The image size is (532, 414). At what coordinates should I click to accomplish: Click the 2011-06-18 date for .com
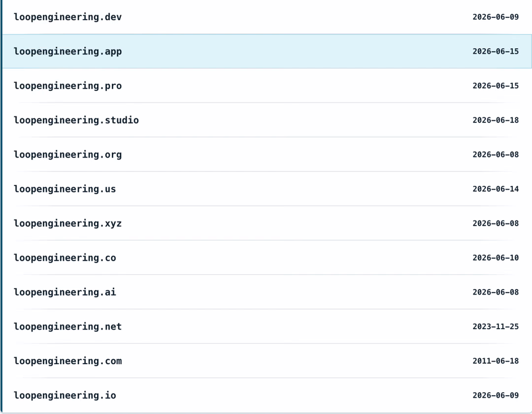[x=496, y=361]
